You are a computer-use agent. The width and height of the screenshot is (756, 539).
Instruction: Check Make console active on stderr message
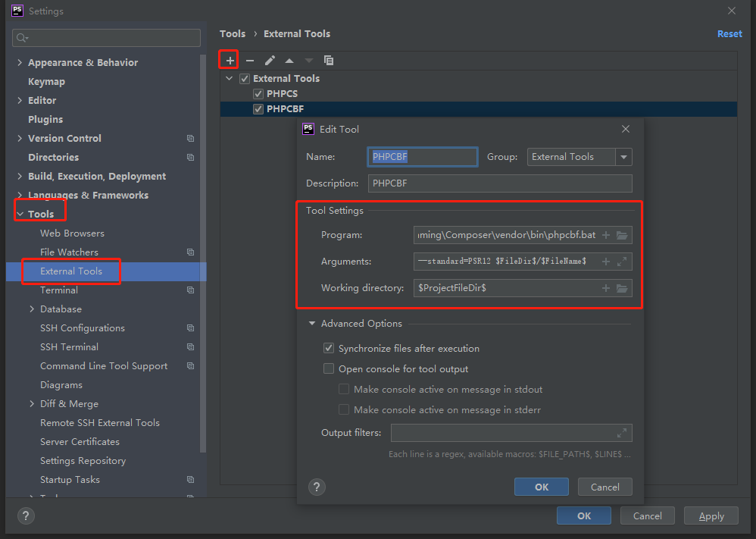344,409
